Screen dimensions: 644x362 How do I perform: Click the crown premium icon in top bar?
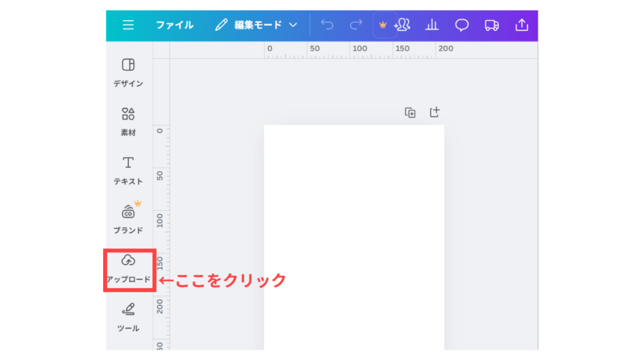point(383,25)
